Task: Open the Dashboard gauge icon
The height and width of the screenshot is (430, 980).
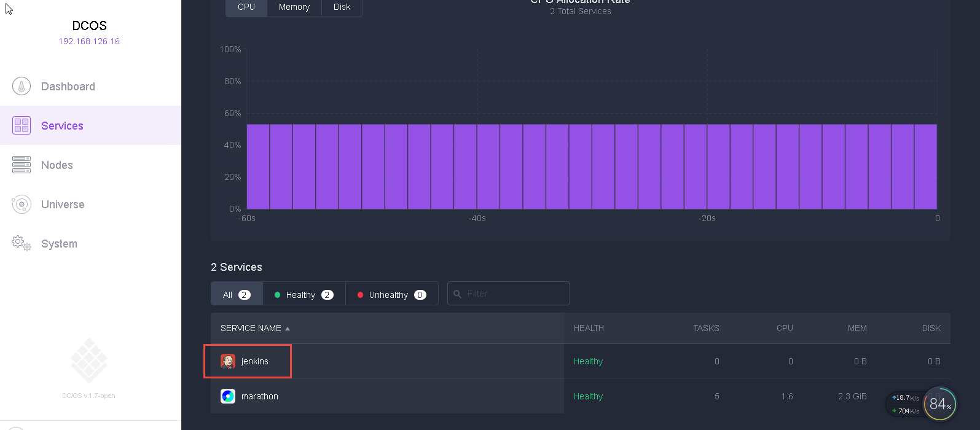Action: pyautogui.click(x=22, y=87)
